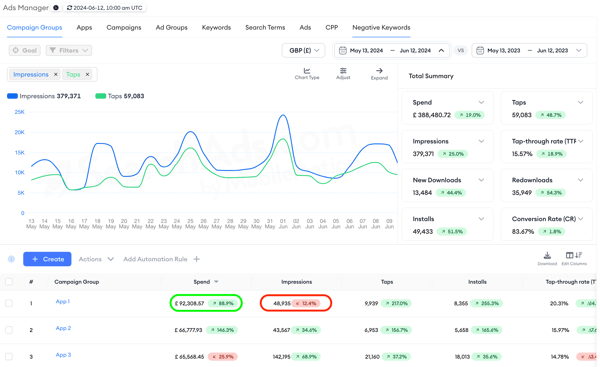Download table data icon
This screenshot has height=367, width=600.
[x=547, y=255]
